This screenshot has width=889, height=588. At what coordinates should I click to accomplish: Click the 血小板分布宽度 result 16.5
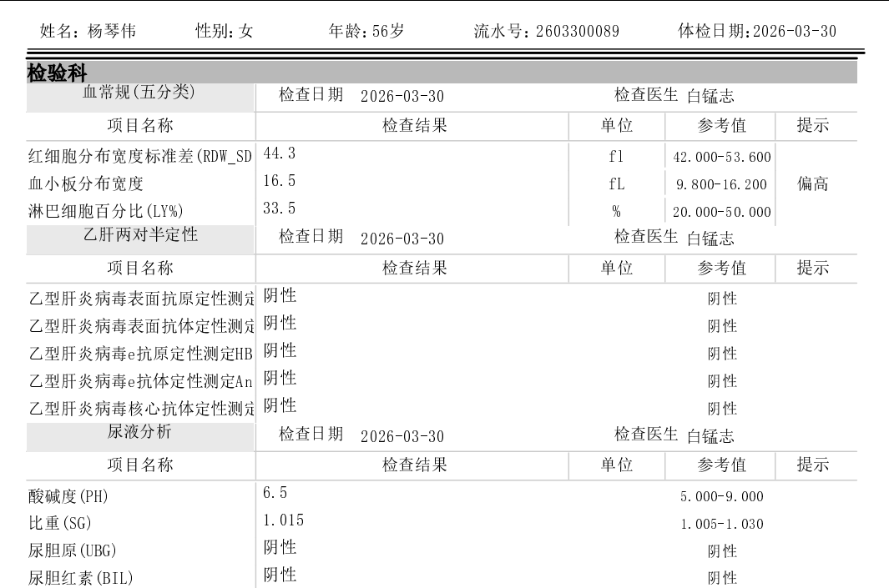click(280, 181)
